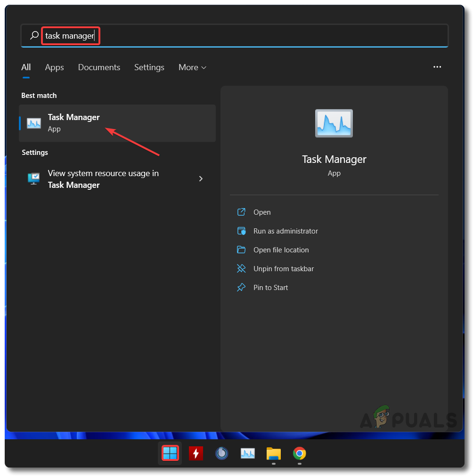Screen dimensions: 473x476
Task: Select Unpin from taskbar
Action: click(284, 269)
